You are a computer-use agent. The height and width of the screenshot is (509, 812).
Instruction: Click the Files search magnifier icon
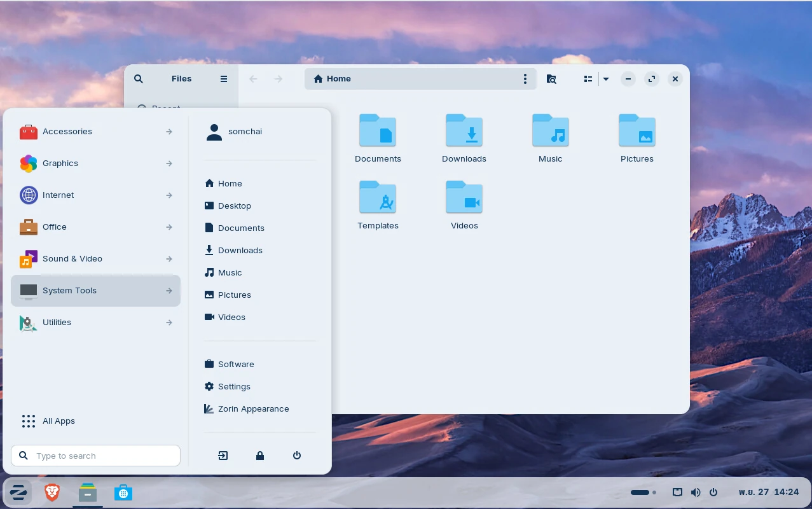point(139,79)
